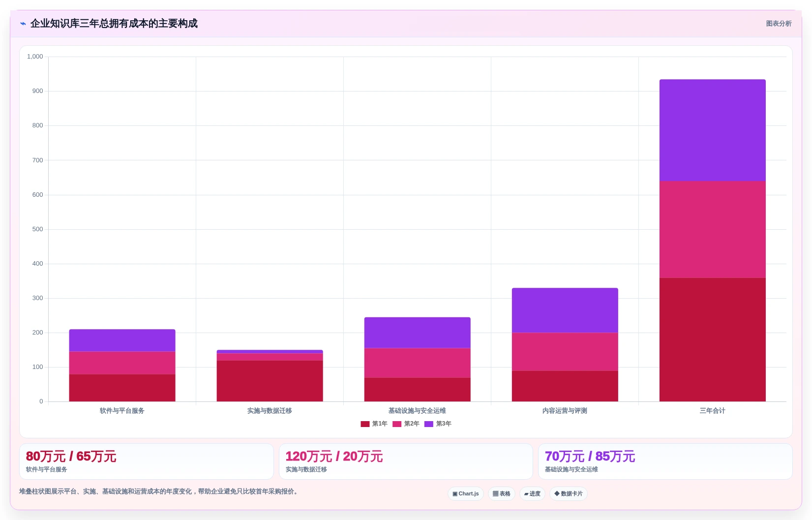Viewport: 812px width, 520px height.
Task: Click the 第2年 segment of the 内容运营与评测 bar
Action: [x=565, y=352]
